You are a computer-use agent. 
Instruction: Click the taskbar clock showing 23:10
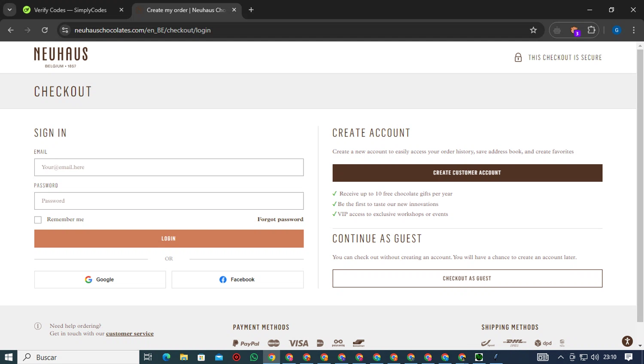click(x=610, y=357)
